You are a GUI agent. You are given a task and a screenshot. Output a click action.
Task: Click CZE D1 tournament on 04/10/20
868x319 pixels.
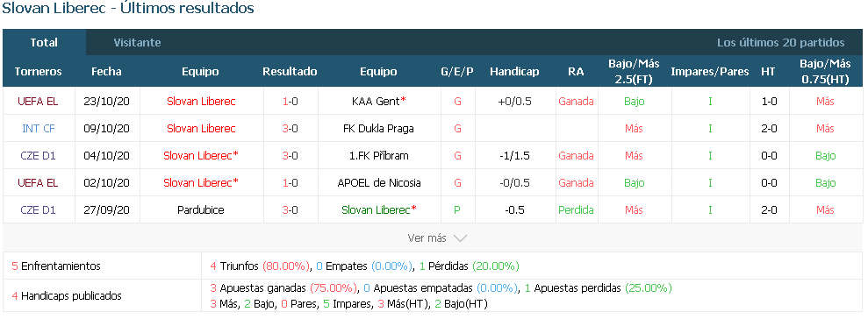click(39, 155)
